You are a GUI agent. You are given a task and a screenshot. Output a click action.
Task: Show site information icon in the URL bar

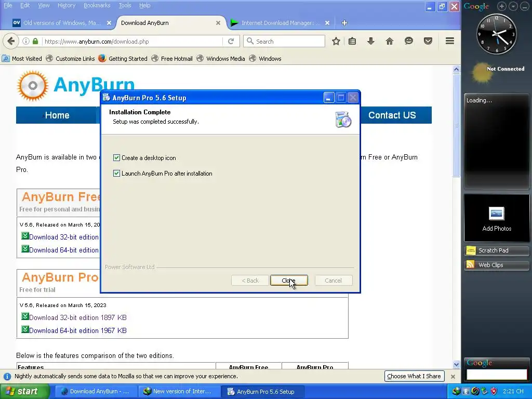click(x=26, y=42)
